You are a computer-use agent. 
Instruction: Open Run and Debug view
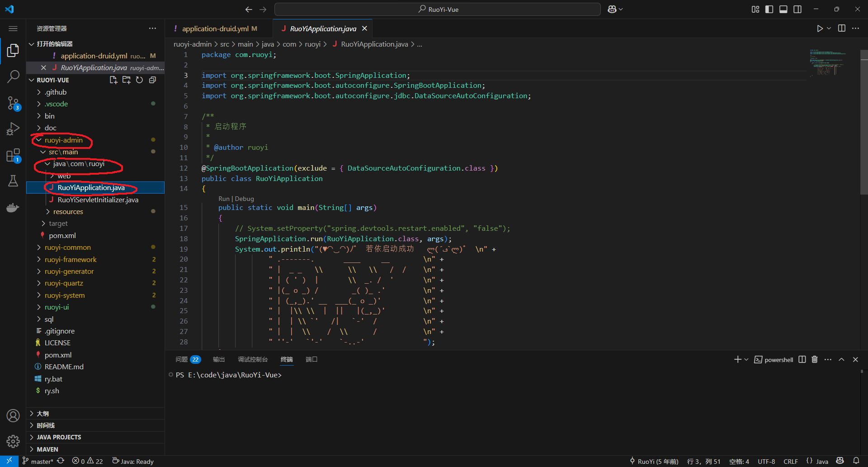(13, 129)
